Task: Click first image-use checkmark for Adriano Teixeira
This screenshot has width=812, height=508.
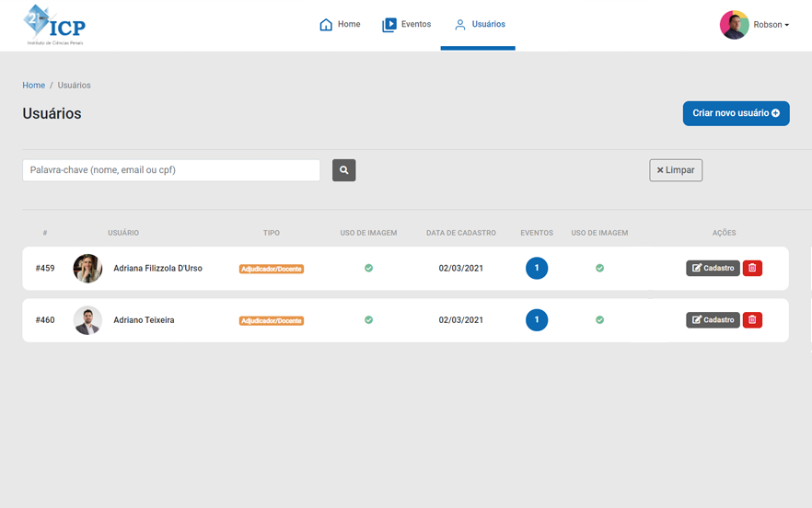Action: click(x=368, y=320)
